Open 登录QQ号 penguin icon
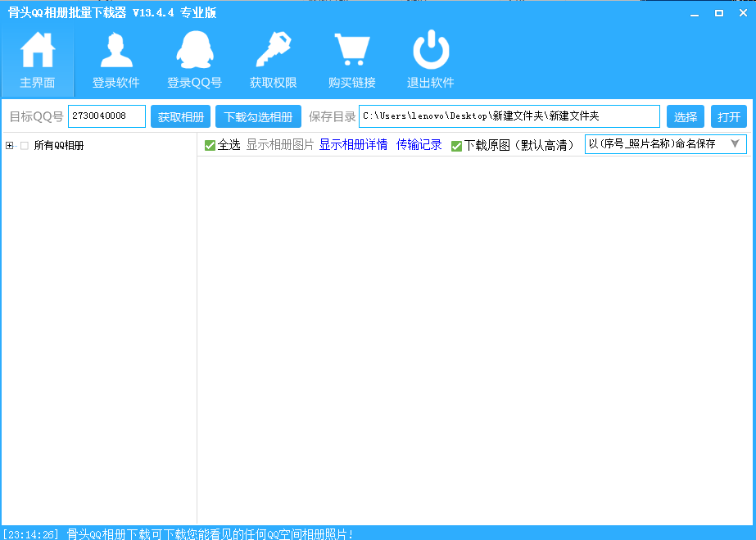Viewport: 756px width, 540px height. click(x=195, y=50)
